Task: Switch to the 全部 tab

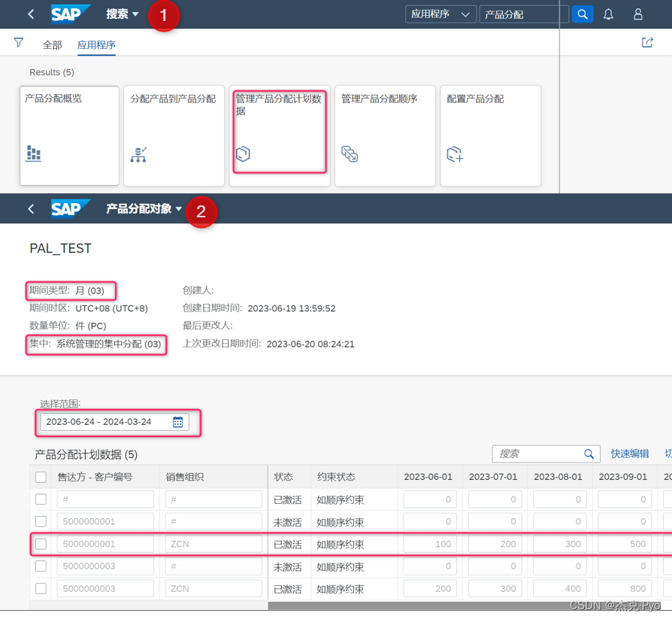Action: click(x=53, y=45)
